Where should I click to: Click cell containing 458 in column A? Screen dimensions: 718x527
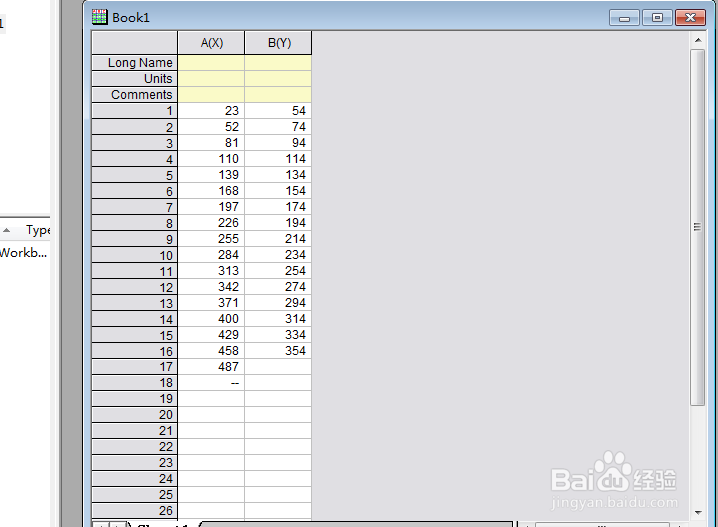click(211, 351)
